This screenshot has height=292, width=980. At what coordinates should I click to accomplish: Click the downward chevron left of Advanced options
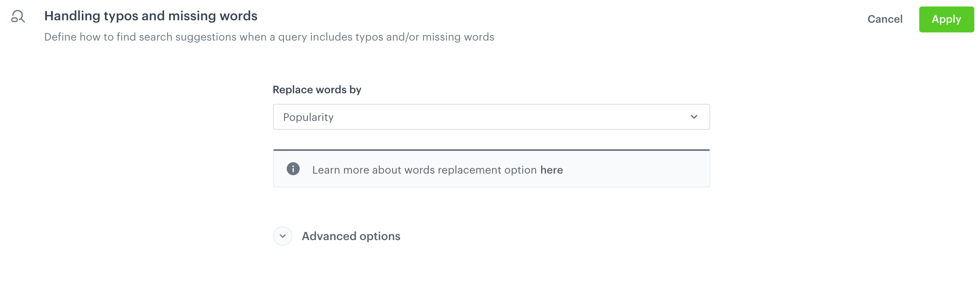pos(282,236)
